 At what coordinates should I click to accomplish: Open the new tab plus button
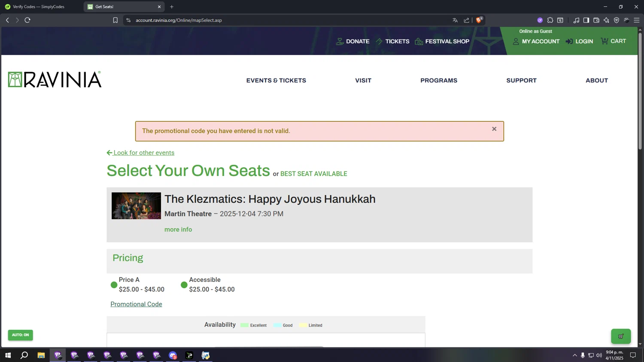172,7
